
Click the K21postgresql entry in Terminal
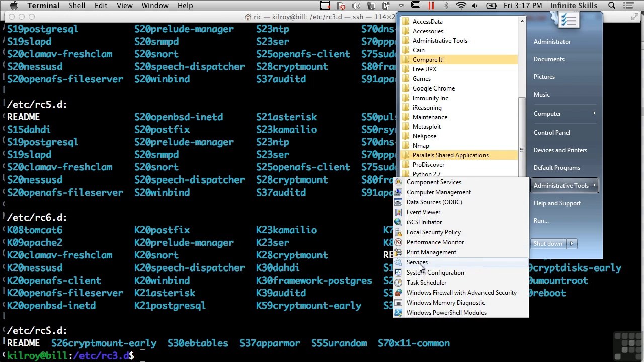coord(170,306)
